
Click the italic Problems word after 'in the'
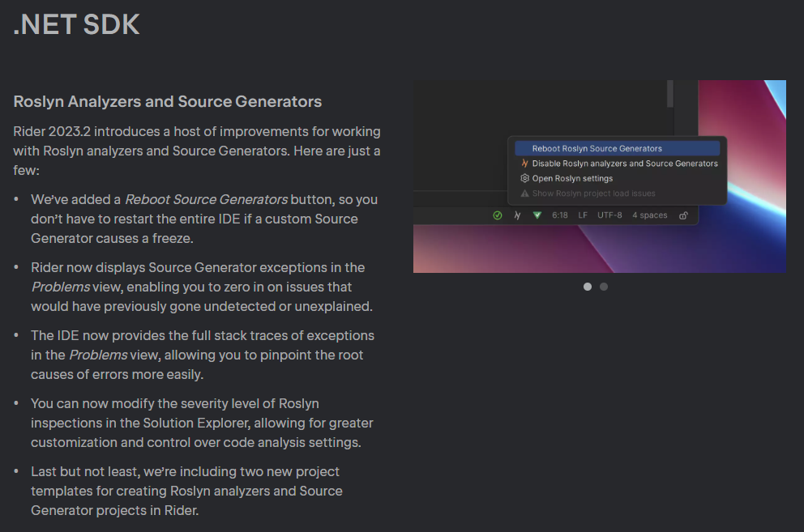pyautogui.click(x=98, y=355)
